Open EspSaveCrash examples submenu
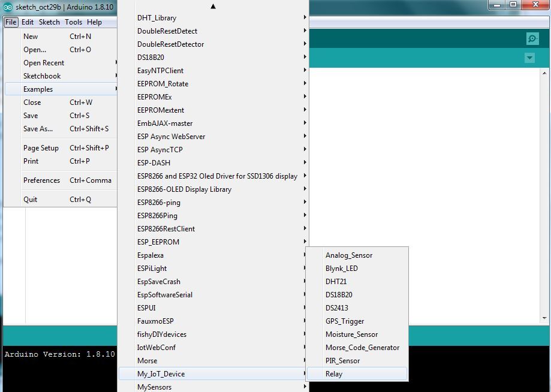This screenshot has height=392, width=551. pyautogui.click(x=212, y=281)
